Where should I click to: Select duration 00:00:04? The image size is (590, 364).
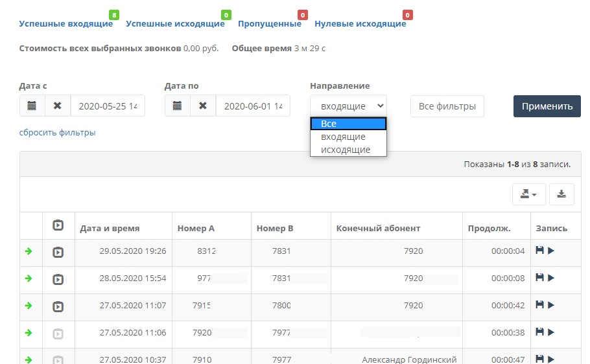point(508,251)
